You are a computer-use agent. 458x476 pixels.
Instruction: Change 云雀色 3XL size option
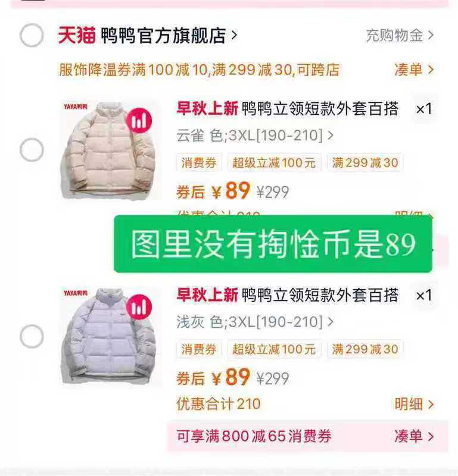click(x=255, y=136)
